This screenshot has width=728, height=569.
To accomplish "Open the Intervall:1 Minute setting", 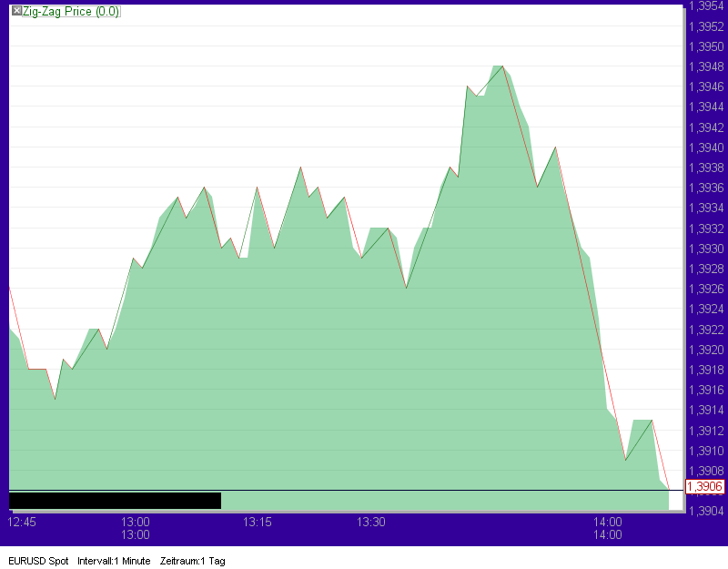I will [112, 562].
